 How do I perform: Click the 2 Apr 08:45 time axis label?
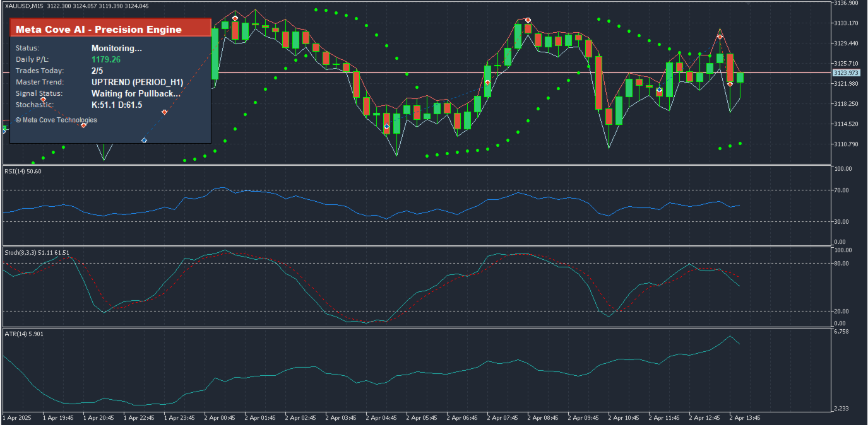543,417
